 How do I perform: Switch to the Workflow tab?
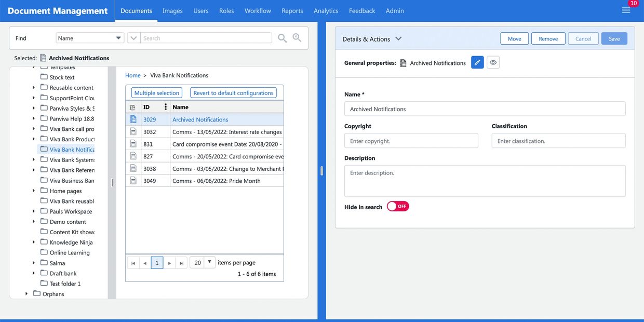pos(258,10)
